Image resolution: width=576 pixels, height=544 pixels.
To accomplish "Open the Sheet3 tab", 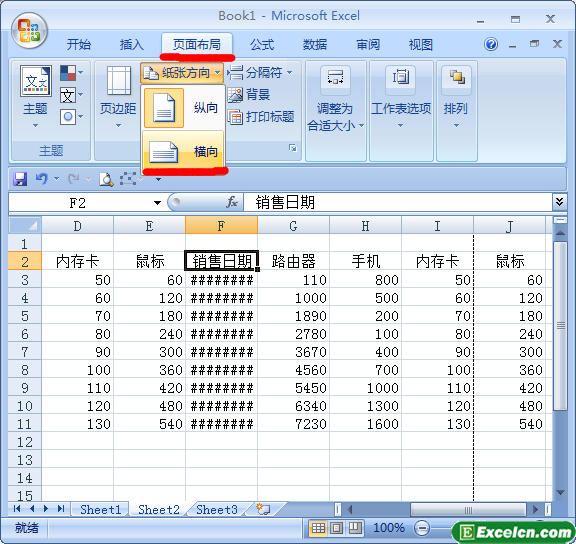I will (216, 509).
